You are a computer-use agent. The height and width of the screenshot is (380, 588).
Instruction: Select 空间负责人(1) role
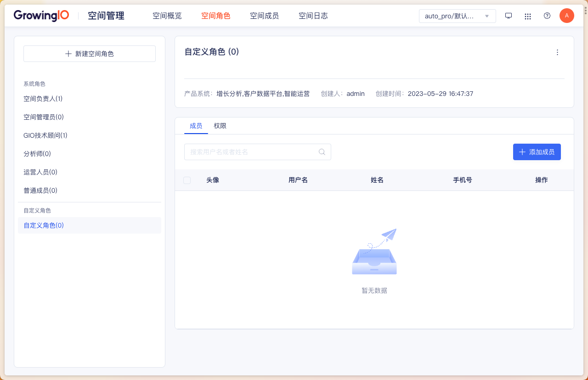90,99
